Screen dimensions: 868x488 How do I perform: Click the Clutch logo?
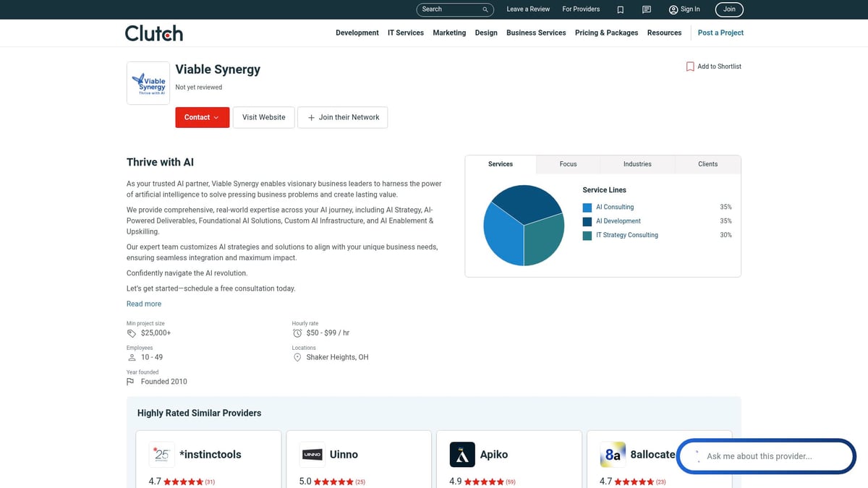tap(154, 33)
